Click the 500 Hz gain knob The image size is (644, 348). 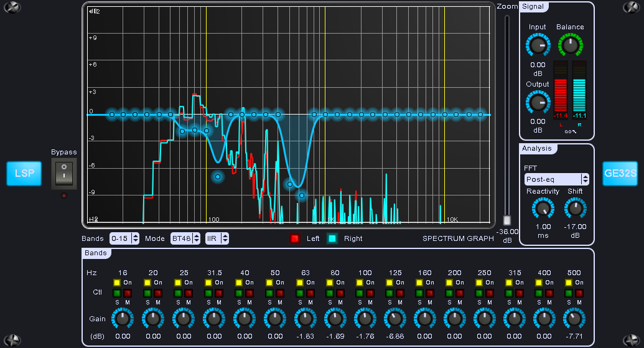574,318
